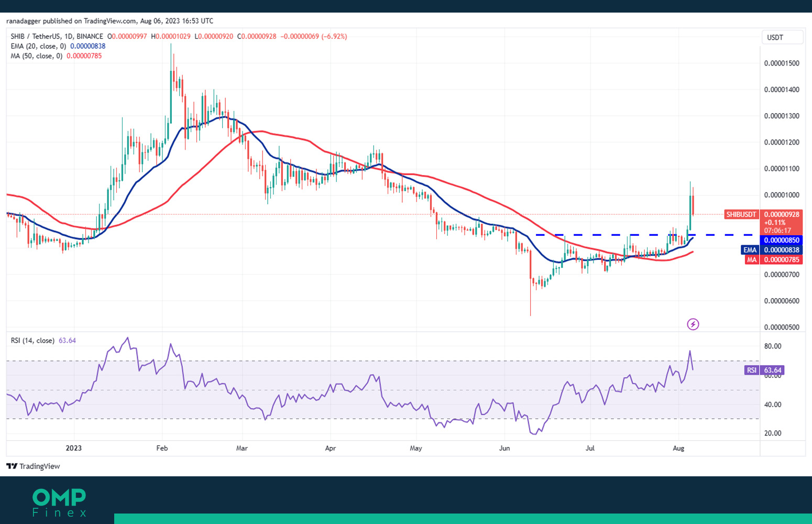The width and height of the screenshot is (812, 524).
Task: Click the SHIBUSDT price label tag
Action: pos(741,214)
